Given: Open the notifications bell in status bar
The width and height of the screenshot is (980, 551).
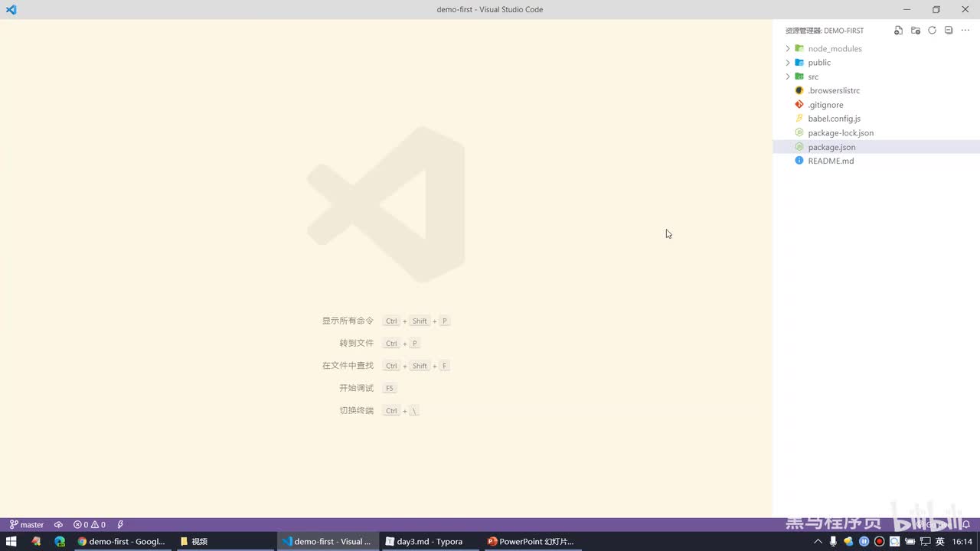Looking at the screenshot, I should pyautogui.click(x=966, y=525).
